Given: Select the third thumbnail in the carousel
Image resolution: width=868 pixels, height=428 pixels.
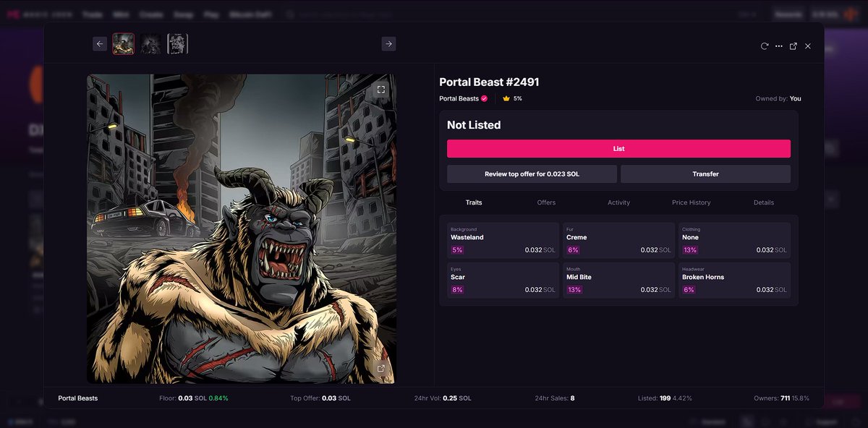Looking at the screenshot, I should [x=178, y=44].
